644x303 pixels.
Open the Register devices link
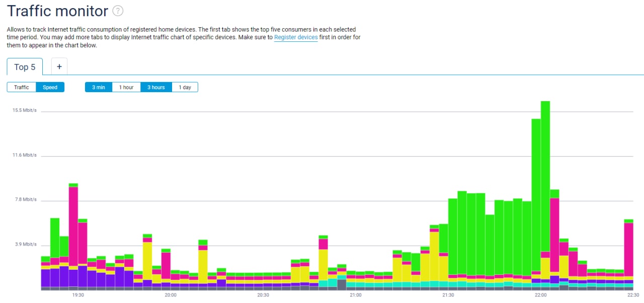click(x=296, y=37)
